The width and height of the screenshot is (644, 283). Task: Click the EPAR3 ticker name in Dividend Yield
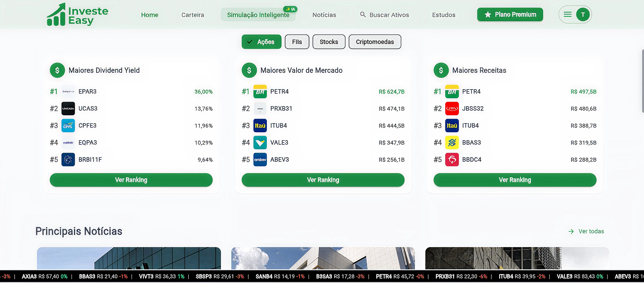point(88,92)
